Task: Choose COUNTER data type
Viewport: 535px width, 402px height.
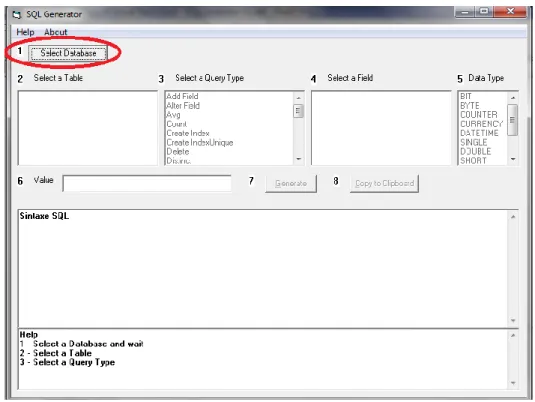Action: click(x=478, y=115)
